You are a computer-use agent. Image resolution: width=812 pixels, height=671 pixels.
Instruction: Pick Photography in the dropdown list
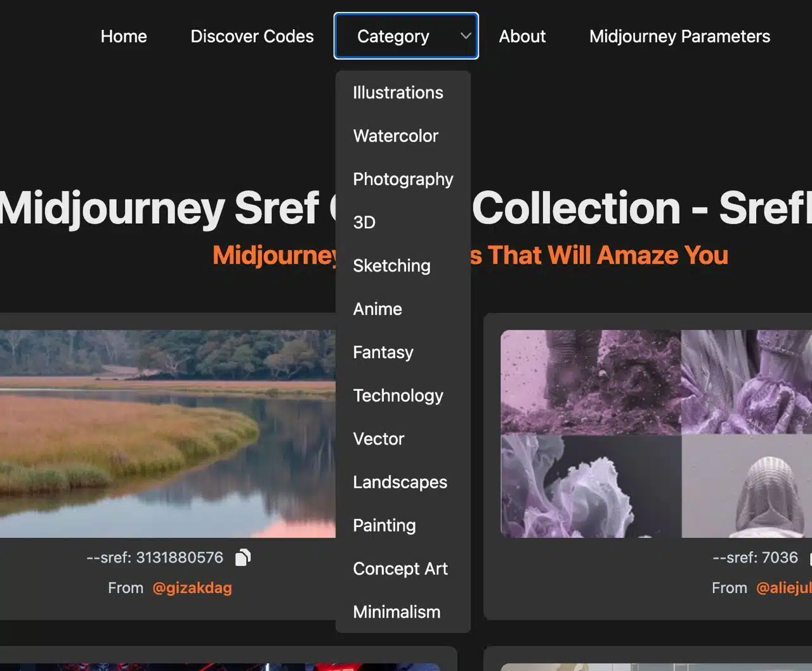click(403, 179)
